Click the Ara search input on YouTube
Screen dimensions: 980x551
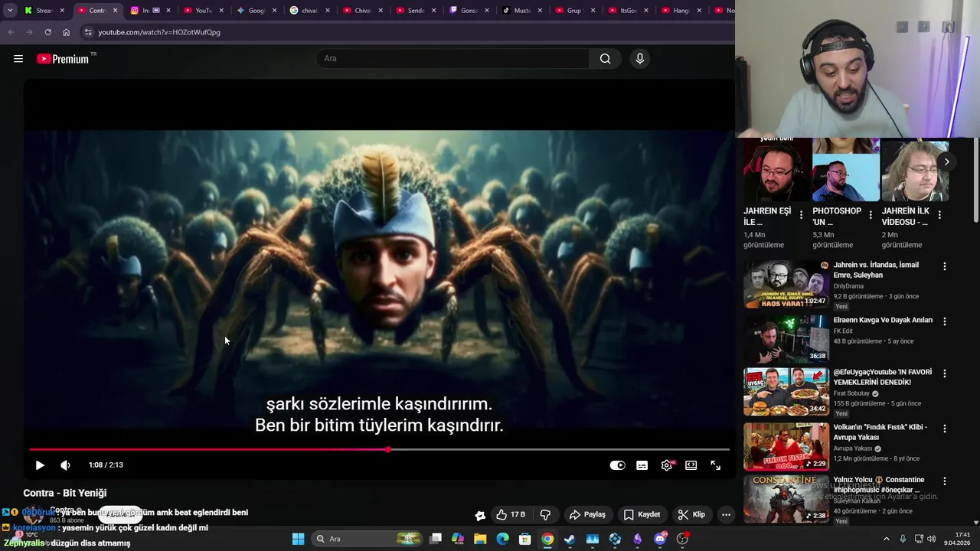click(452, 59)
